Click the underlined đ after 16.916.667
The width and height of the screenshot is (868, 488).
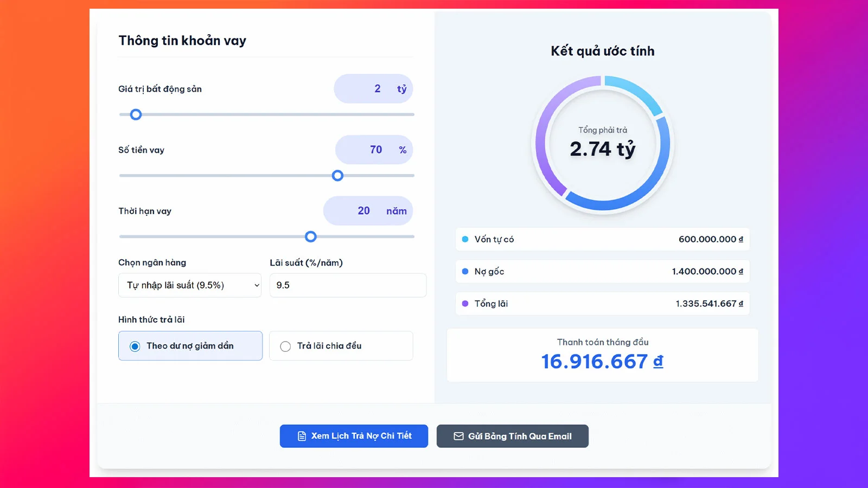pos(656,361)
